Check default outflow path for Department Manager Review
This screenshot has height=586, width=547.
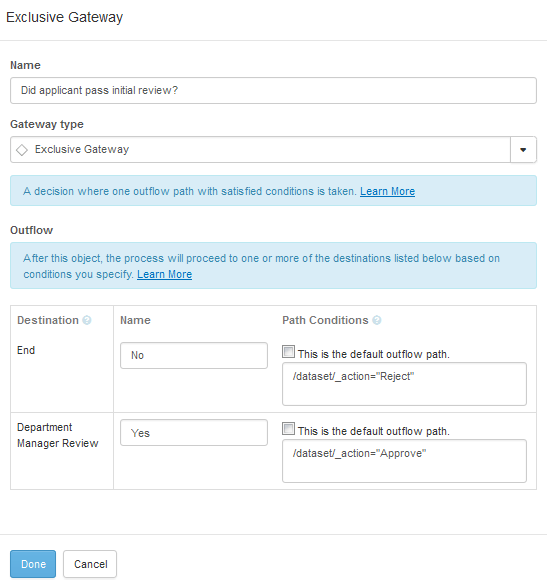tap(288, 429)
